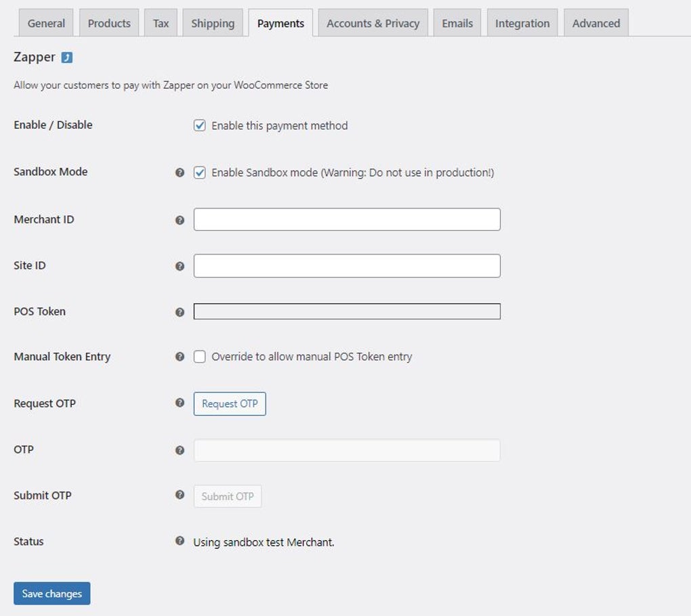This screenshot has width=691, height=616.
Task: Enable manual POS Token entry override
Action: coord(199,357)
